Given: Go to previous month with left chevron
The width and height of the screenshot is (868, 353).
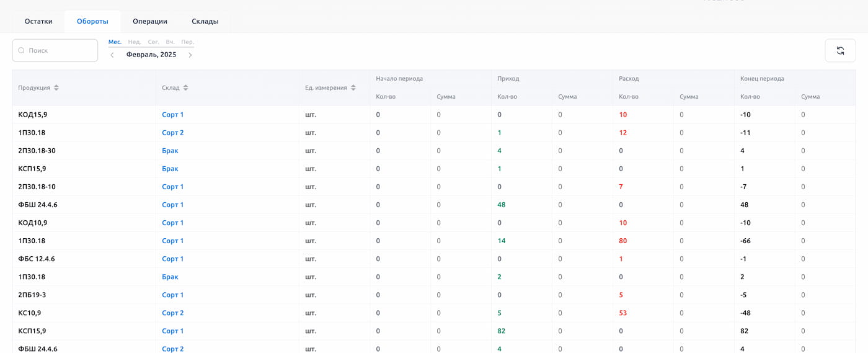Looking at the screenshot, I should 112,55.
